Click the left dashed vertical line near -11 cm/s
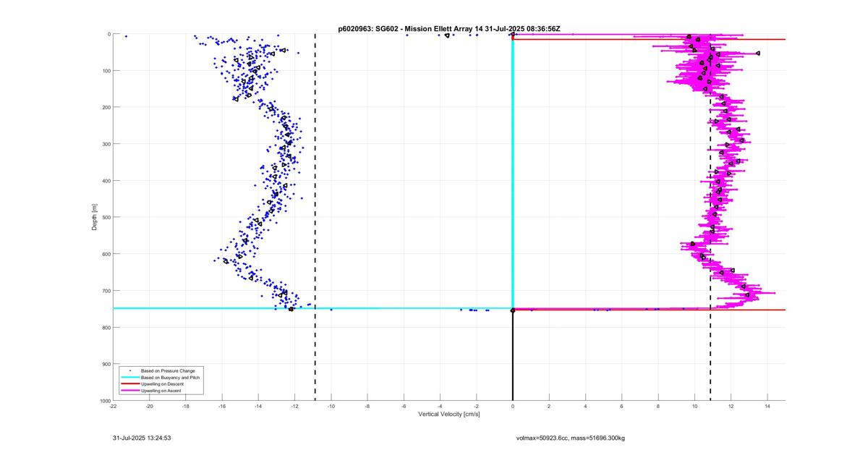Screen dimensions: 868x450 [x=315, y=217]
